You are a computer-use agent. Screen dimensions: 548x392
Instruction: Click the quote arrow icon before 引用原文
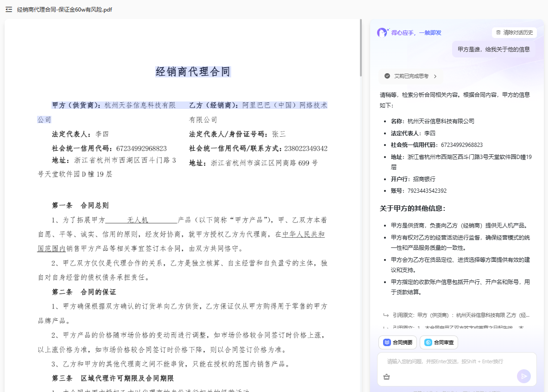(x=386, y=315)
